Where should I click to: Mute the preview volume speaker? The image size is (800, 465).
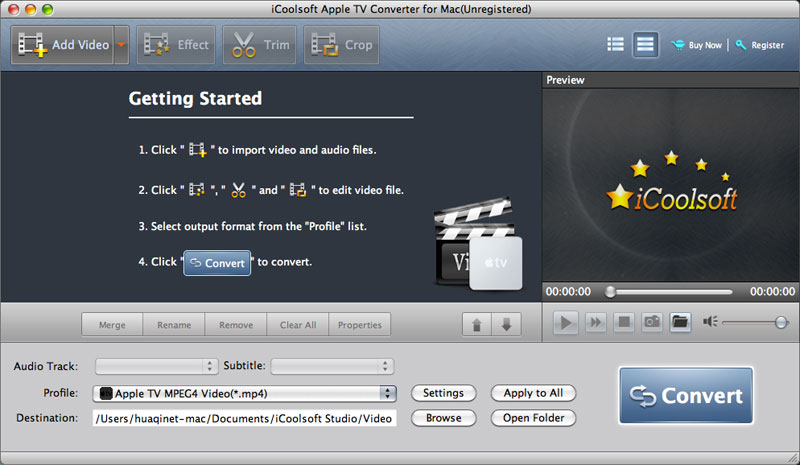711,322
